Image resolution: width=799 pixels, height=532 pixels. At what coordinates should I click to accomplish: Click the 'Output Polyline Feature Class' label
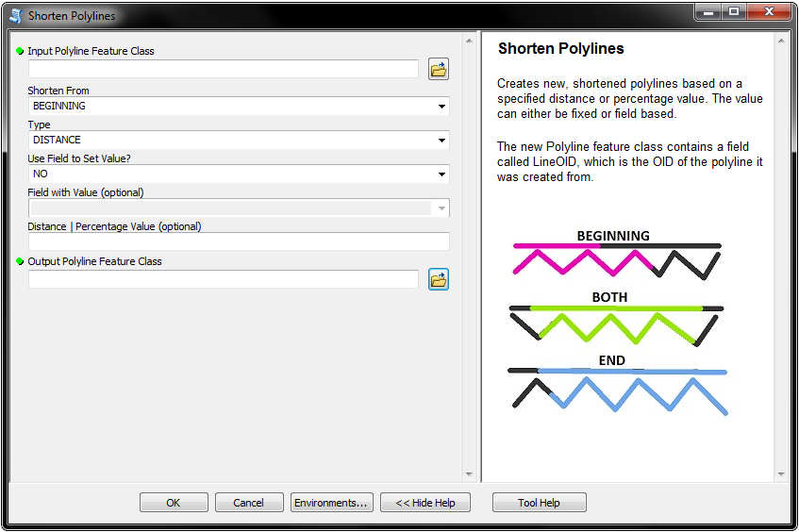coord(94,261)
